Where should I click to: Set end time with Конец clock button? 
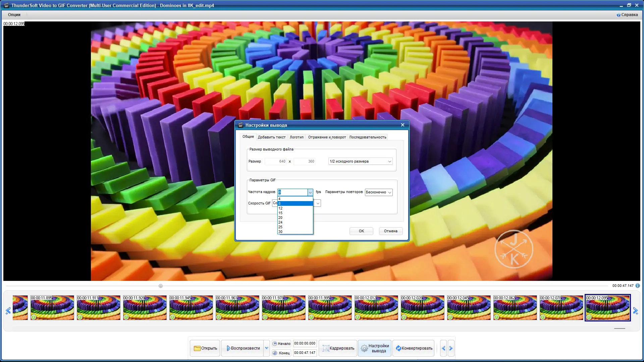click(x=281, y=353)
